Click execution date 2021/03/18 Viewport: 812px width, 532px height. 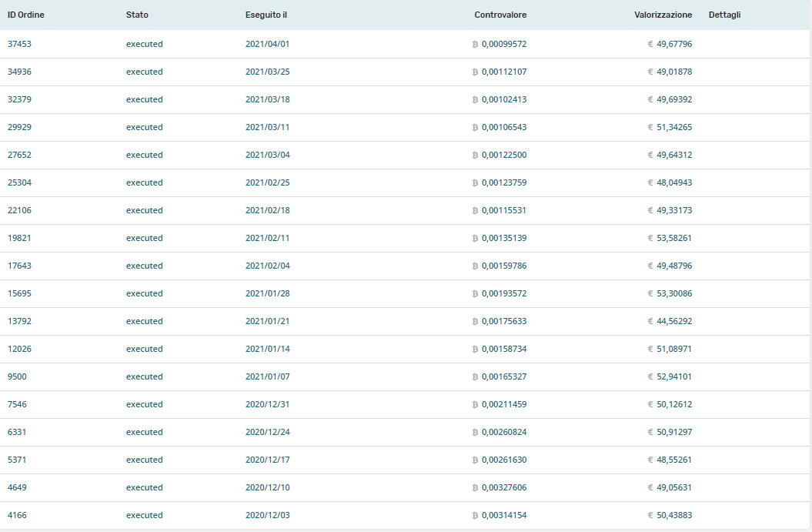click(267, 99)
